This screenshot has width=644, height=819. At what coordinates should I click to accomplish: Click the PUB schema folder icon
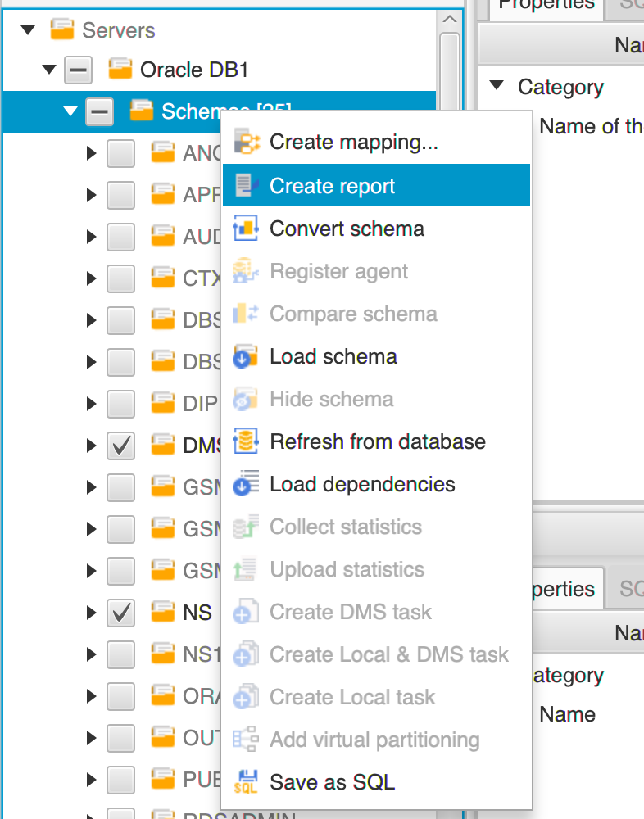pos(162,780)
